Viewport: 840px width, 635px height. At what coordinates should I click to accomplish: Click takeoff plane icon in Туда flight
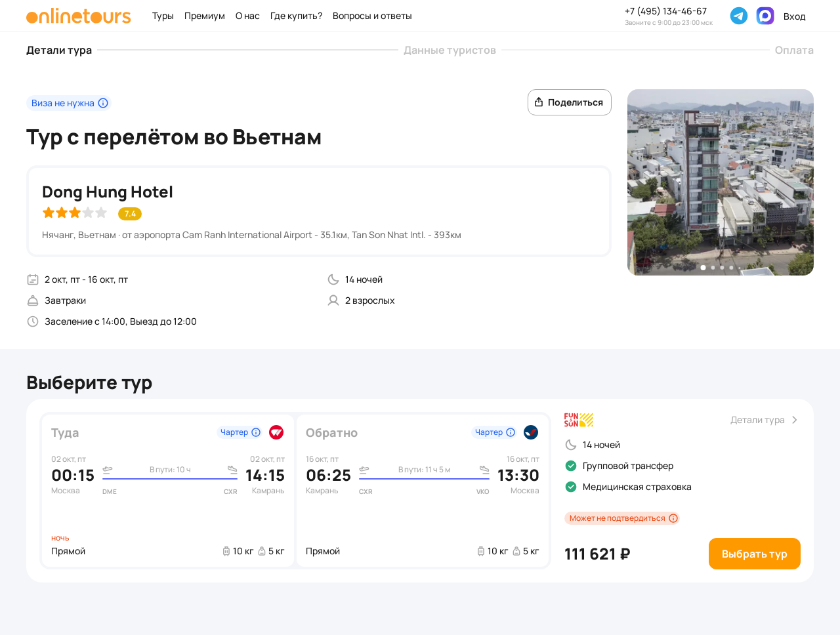click(x=108, y=470)
